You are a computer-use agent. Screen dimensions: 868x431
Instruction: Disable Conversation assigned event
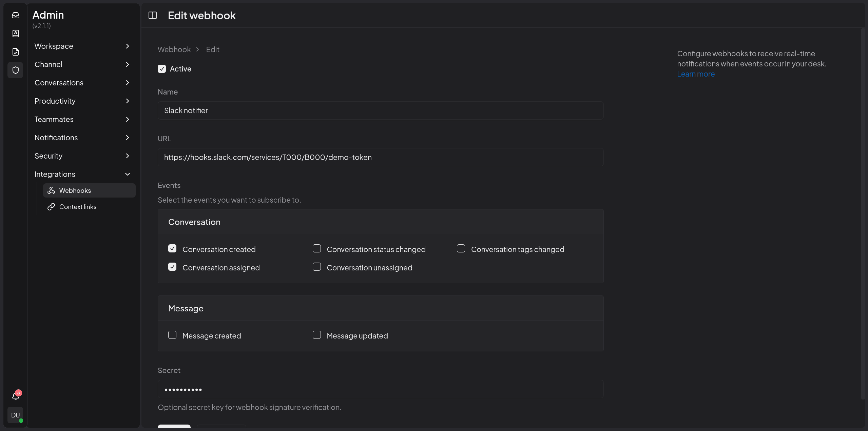172,267
